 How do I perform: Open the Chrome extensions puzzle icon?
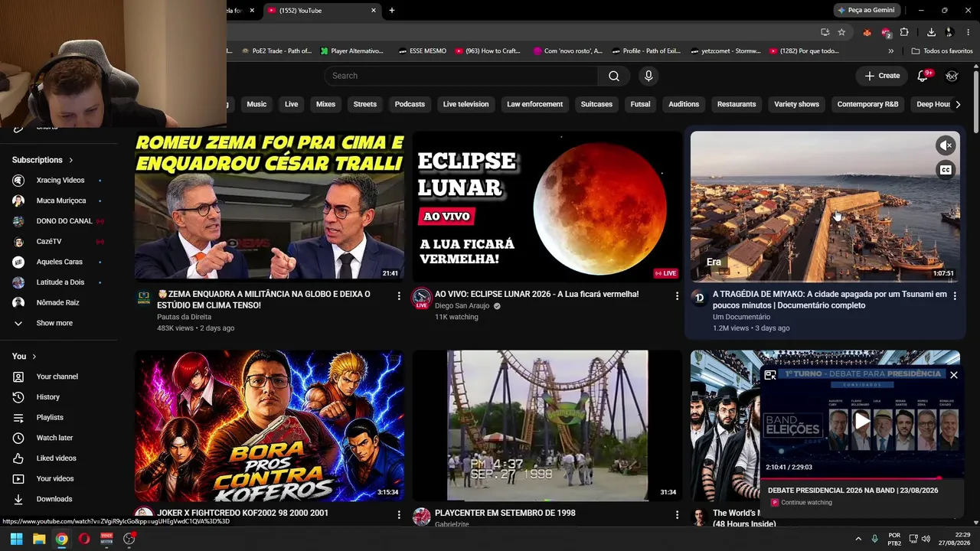point(904,32)
